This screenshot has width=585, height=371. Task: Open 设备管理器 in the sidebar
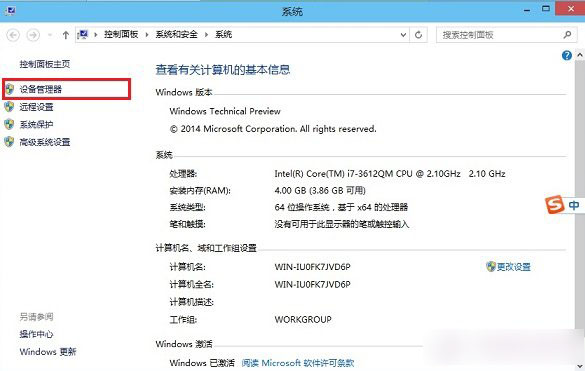(41, 89)
